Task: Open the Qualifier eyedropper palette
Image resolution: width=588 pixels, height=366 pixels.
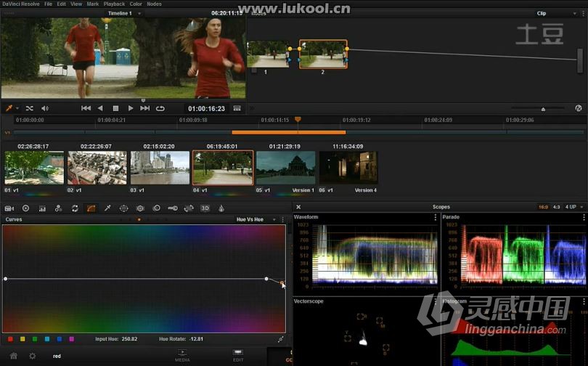Action: click(107, 208)
